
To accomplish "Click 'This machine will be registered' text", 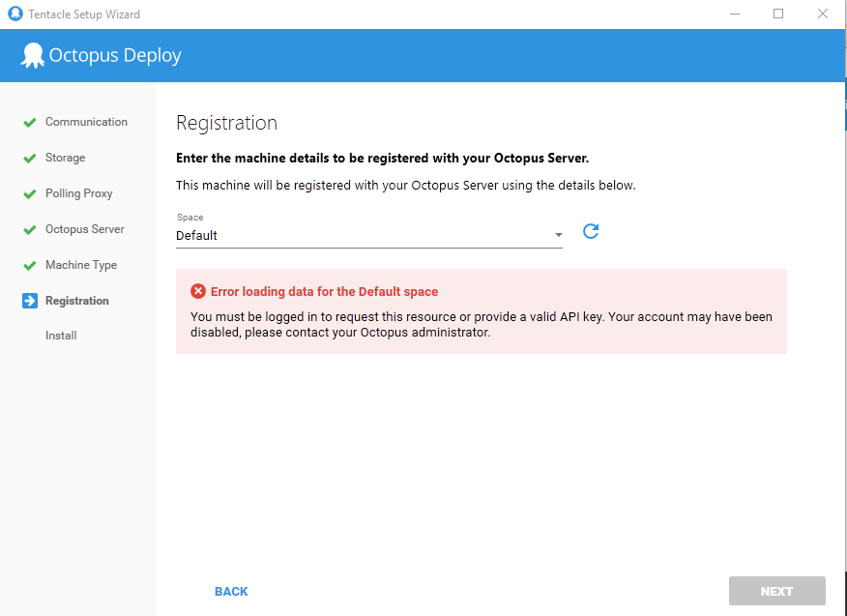I will click(406, 186).
